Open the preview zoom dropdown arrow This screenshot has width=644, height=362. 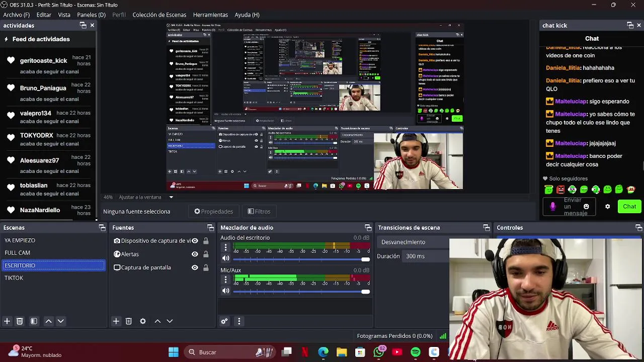tap(171, 197)
